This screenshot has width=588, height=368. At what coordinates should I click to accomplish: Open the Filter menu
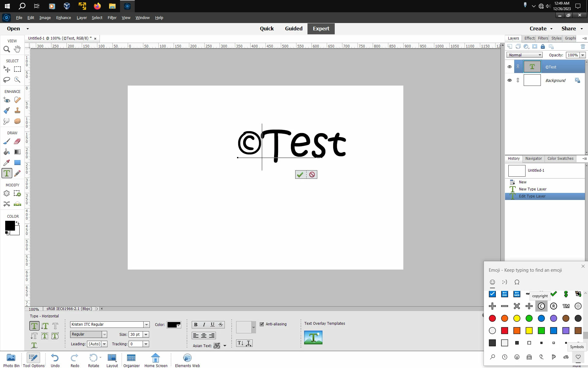click(112, 17)
